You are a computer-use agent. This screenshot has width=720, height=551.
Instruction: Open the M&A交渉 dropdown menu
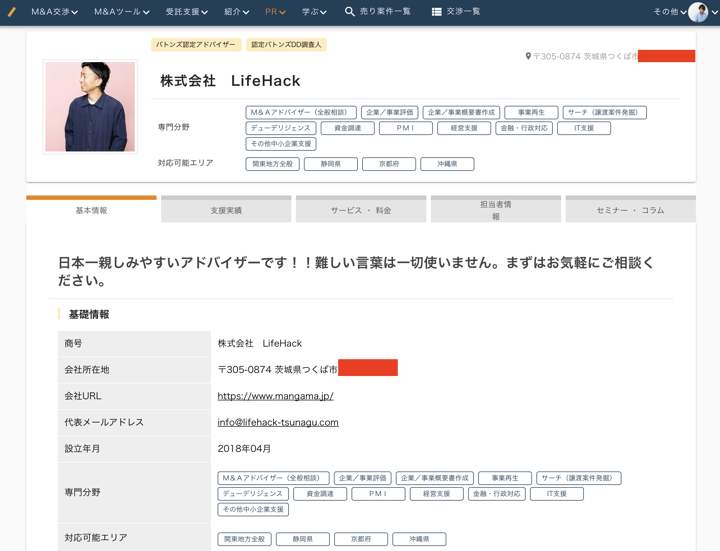[54, 12]
